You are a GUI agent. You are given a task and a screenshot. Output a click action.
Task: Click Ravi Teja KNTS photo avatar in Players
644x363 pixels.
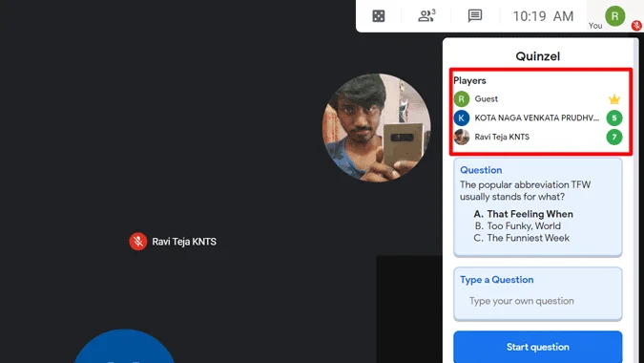[x=461, y=137]
